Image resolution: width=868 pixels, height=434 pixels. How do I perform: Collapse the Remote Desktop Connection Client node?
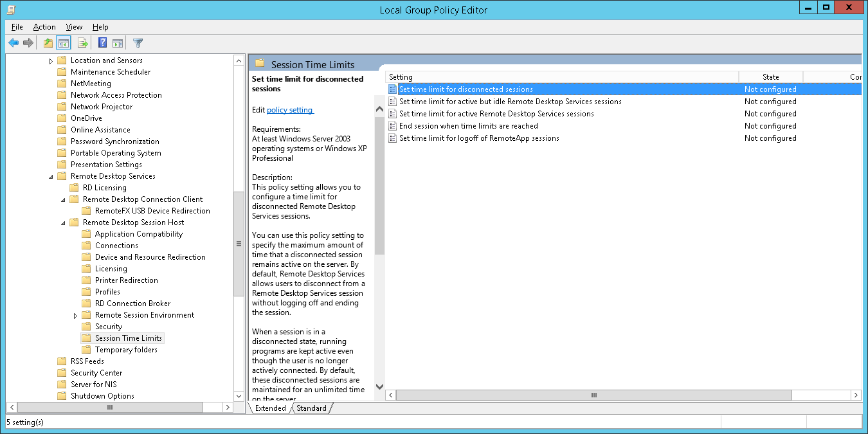[x=63, y=199]
